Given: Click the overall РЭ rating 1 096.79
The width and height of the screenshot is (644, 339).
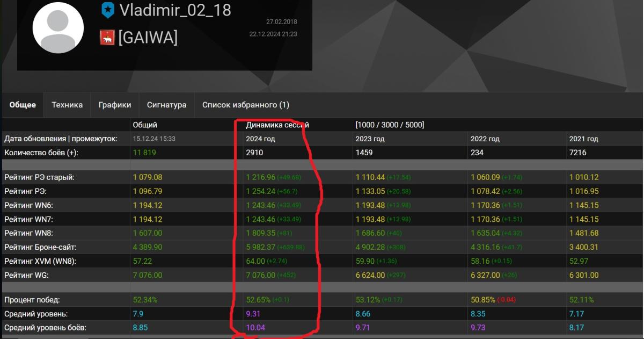Looking at the screenshot, I should click(148, 191).
